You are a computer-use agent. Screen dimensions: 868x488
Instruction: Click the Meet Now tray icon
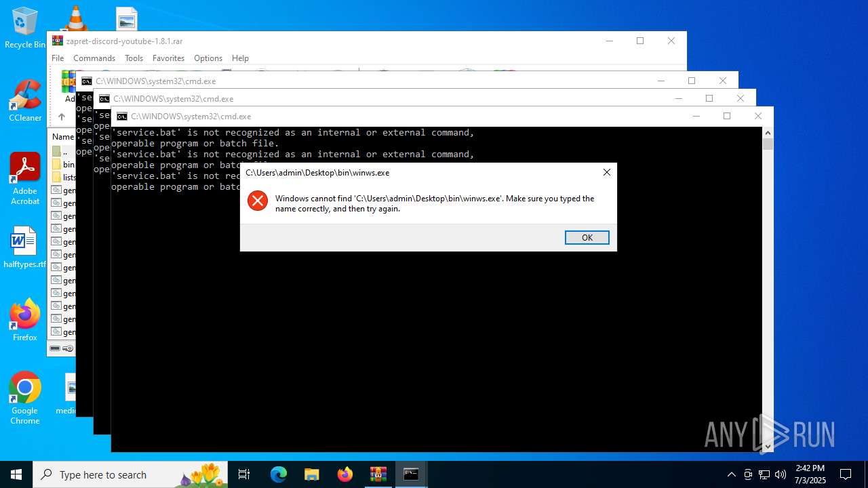[x=748, y=474]
